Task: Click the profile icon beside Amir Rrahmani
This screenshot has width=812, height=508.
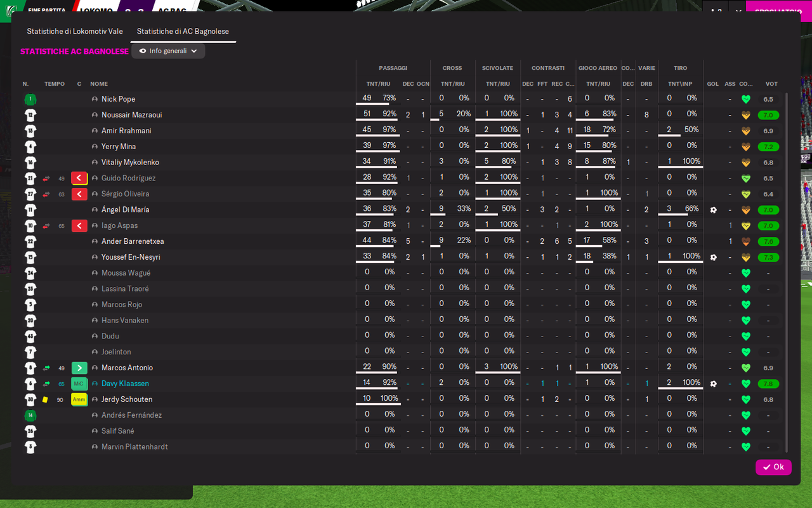Action: [95, 131]
